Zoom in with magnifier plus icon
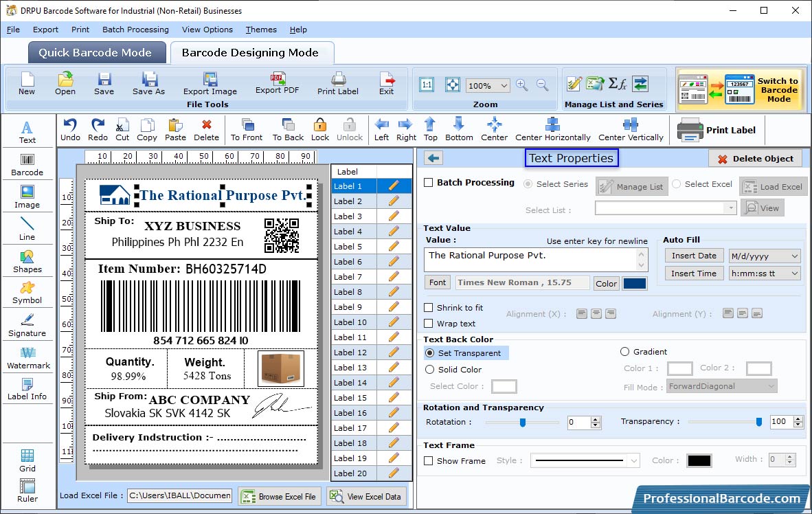The height and width of the screenshot is (514, 812). point(522,85)
